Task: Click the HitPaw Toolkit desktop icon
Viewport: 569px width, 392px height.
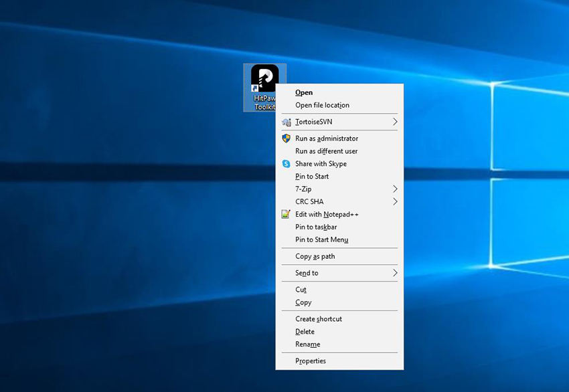Action: [x=264, y=80]
